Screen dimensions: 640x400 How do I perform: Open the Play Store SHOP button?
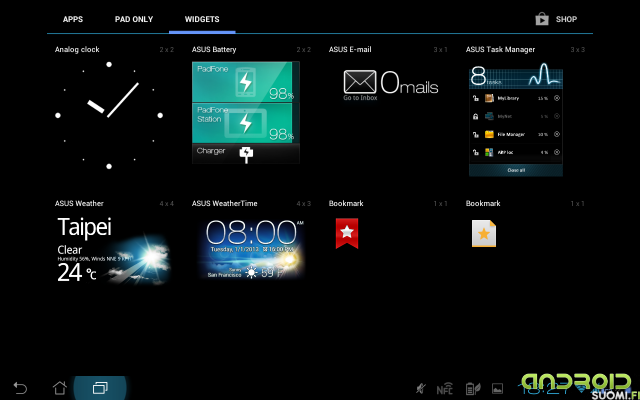pos(556,19)
